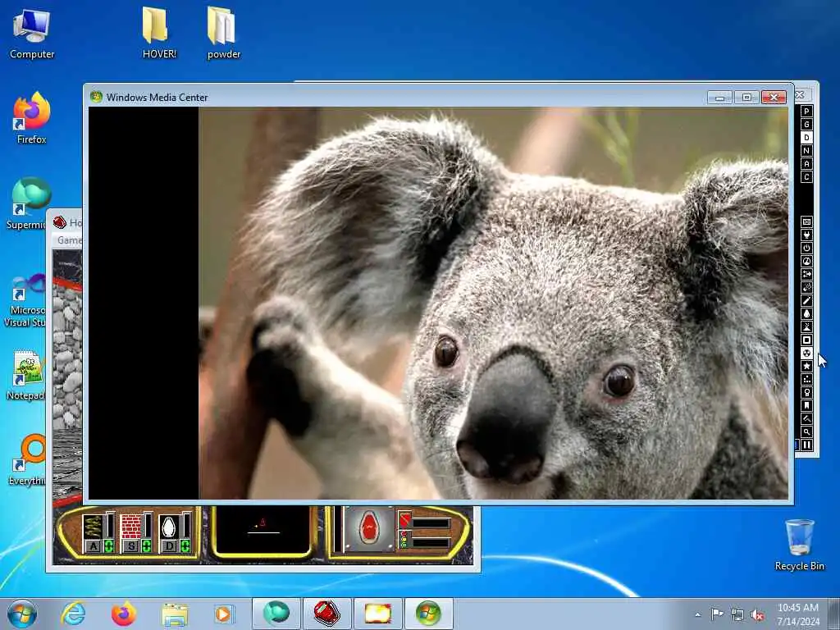Click the koala picture in Media Center
Viewport: 840px width, 630px height.
(x=493, y=304)
